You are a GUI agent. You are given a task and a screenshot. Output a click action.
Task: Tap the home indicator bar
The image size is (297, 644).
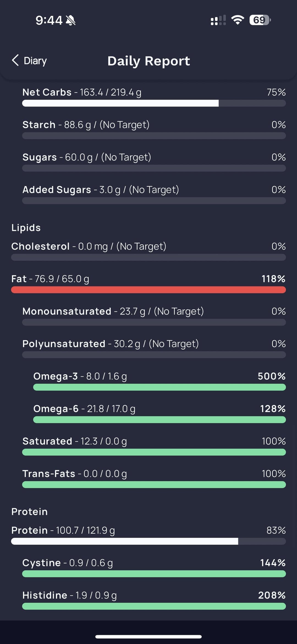[148, 637]
